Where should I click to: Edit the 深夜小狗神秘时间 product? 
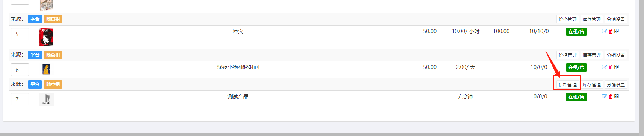[604, 67]
